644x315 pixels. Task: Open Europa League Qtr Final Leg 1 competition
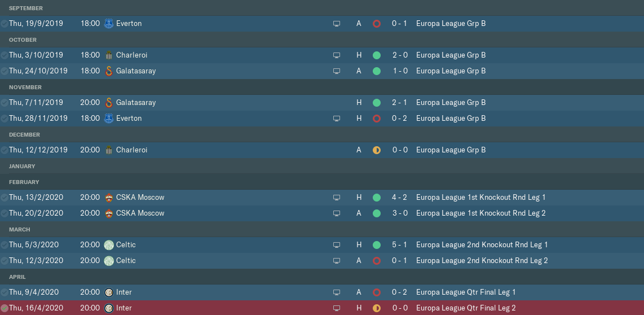466,292
